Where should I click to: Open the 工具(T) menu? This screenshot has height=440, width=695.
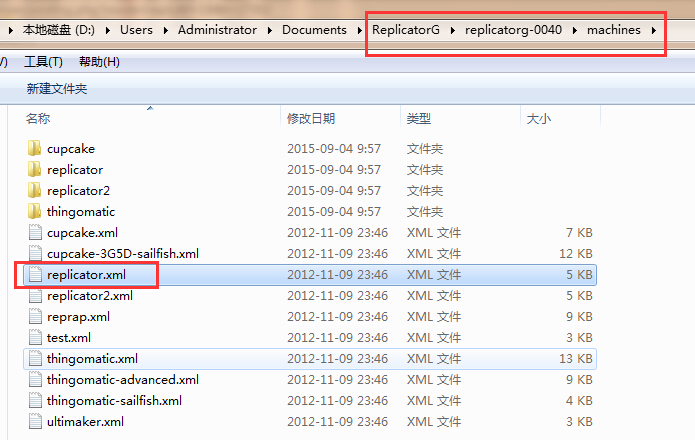coord(43,62)
